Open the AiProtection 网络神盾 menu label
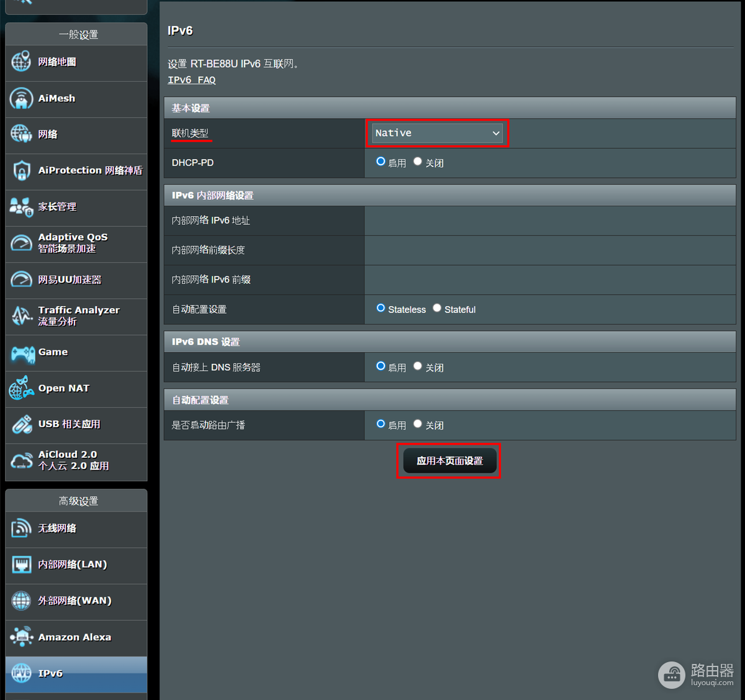The height and width of the screenshot is (700, 745). coord(91,170)
